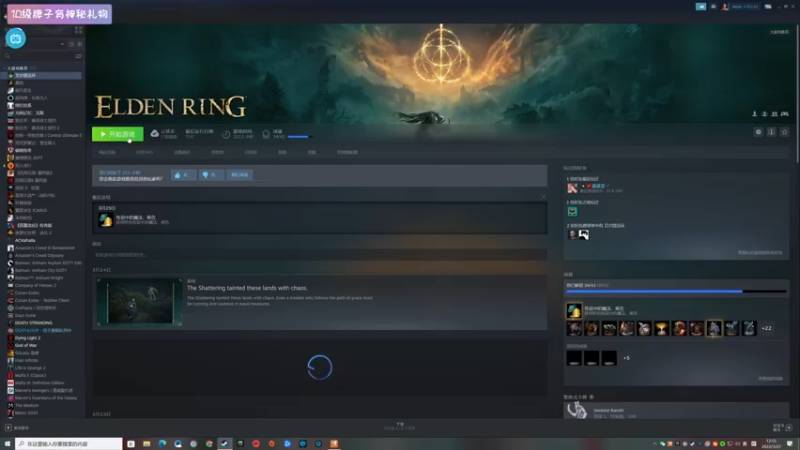Start ELDEN RING with the green play button
This screenshot has width=800, height=450.
click(117, 134)
